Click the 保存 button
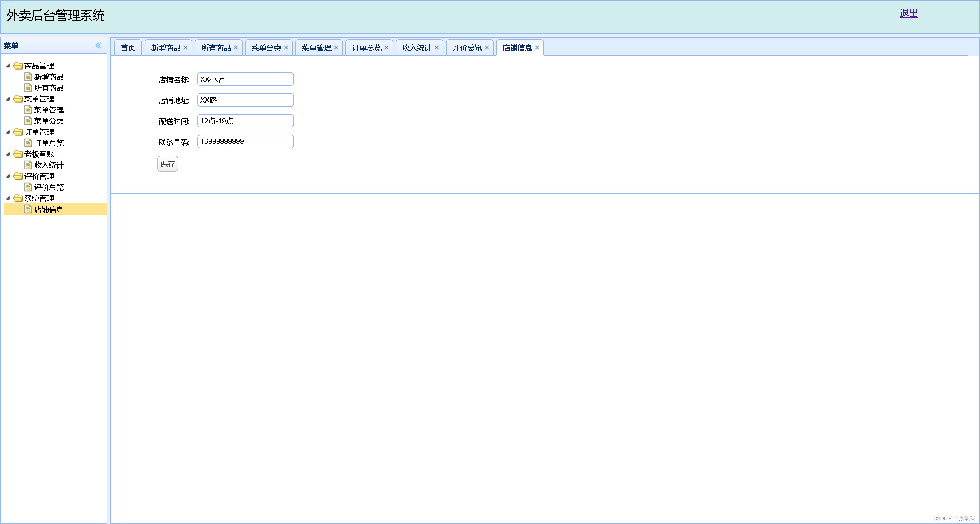Image resolution: width=980 pixels, height=524 pixels. click(x=168, y=164)
